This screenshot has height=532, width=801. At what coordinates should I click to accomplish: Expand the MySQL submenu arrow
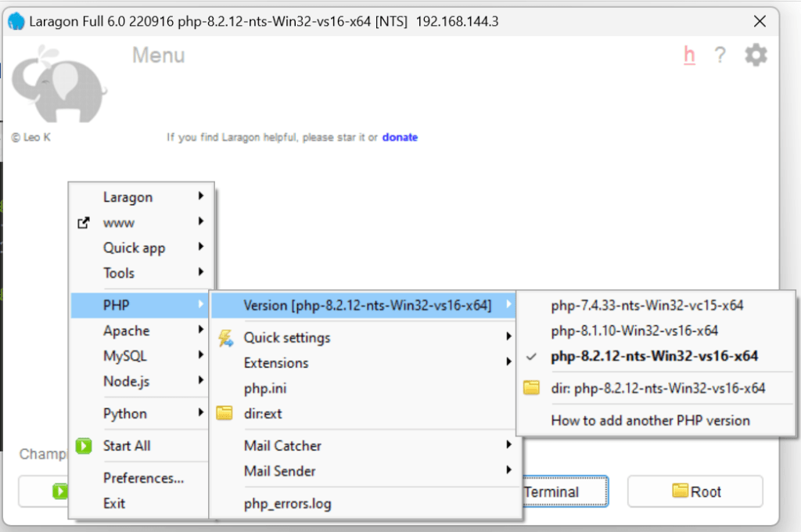[201, 354]
